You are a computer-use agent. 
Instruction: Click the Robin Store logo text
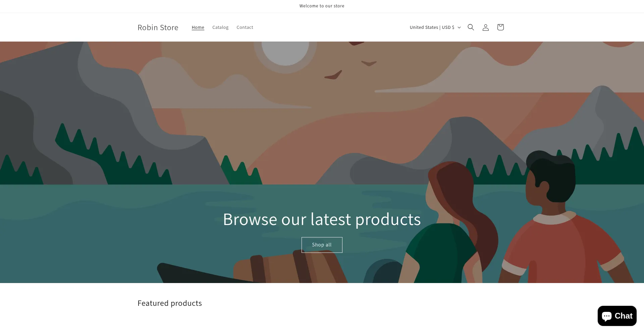coord(158,27)
